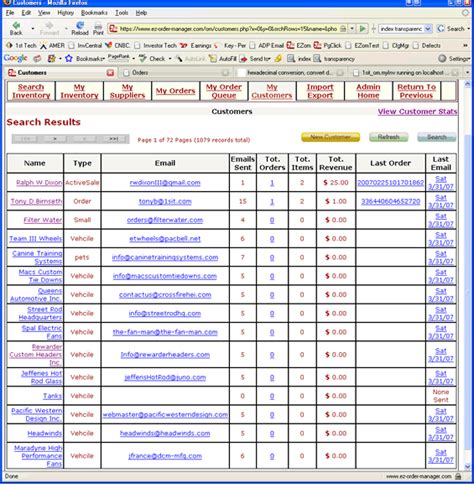The image size is (474, 488).
Task: Open the Bookmarks menu
Action: (94, 13)
